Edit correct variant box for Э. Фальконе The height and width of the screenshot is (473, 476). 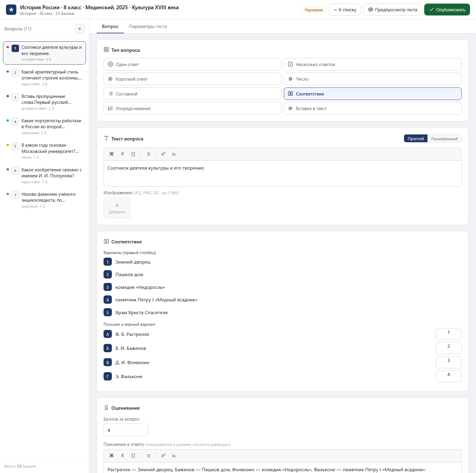(x=449, y=376)
